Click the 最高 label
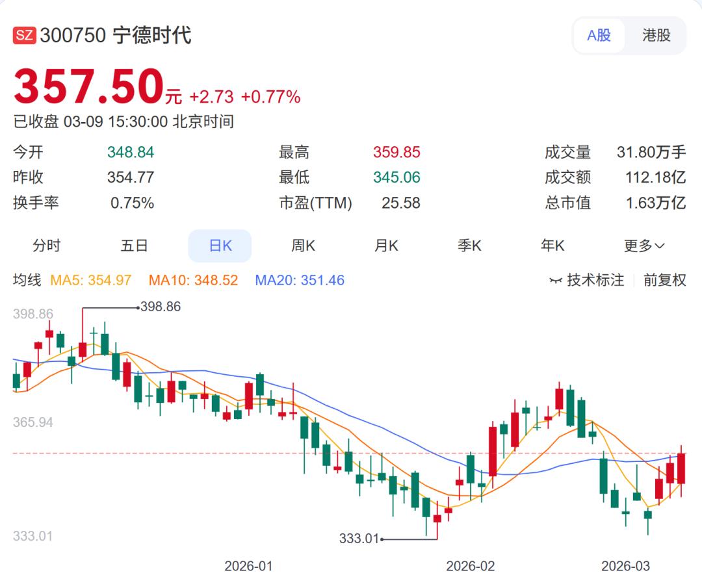This screenshot has height=588, width=702. 294,152
